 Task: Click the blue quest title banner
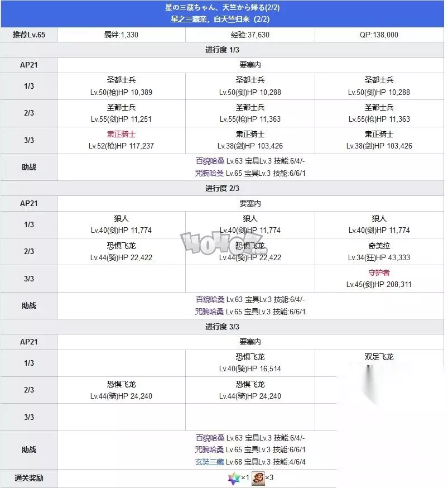223,13
